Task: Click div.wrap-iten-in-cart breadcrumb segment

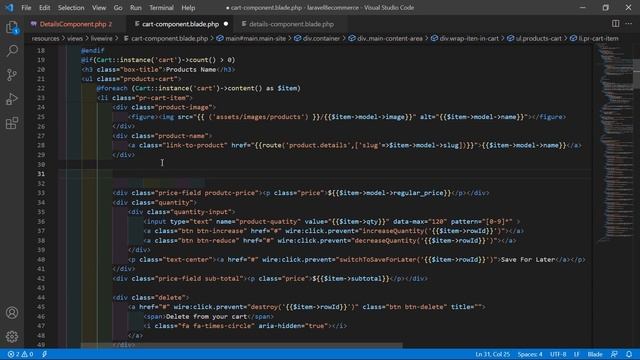Action: (x=465, y=38)
